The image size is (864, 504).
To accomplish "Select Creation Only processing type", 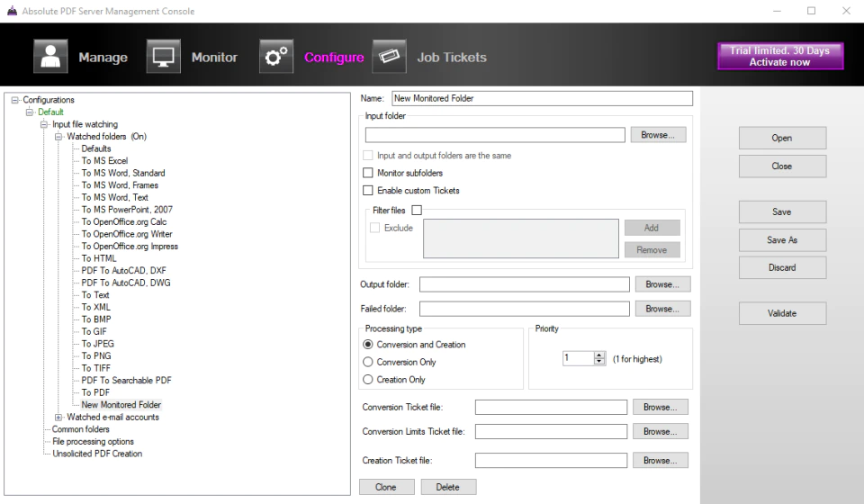I will click(x=367, y=380).
